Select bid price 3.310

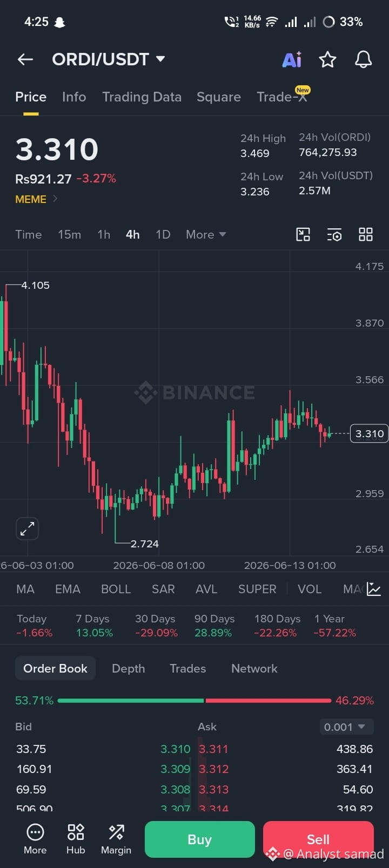[176, 749]
